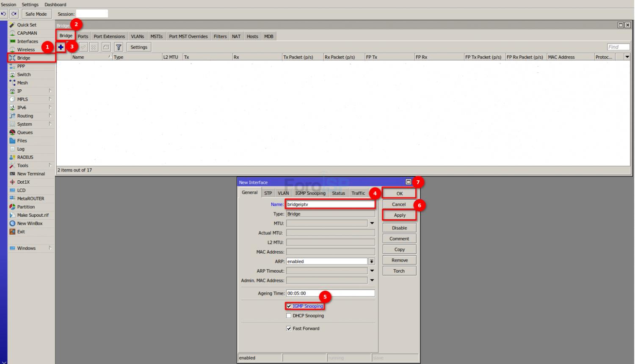Switch to the Ports tab
Viewport: 635px width, 364px height.
[x=83, y=36]
